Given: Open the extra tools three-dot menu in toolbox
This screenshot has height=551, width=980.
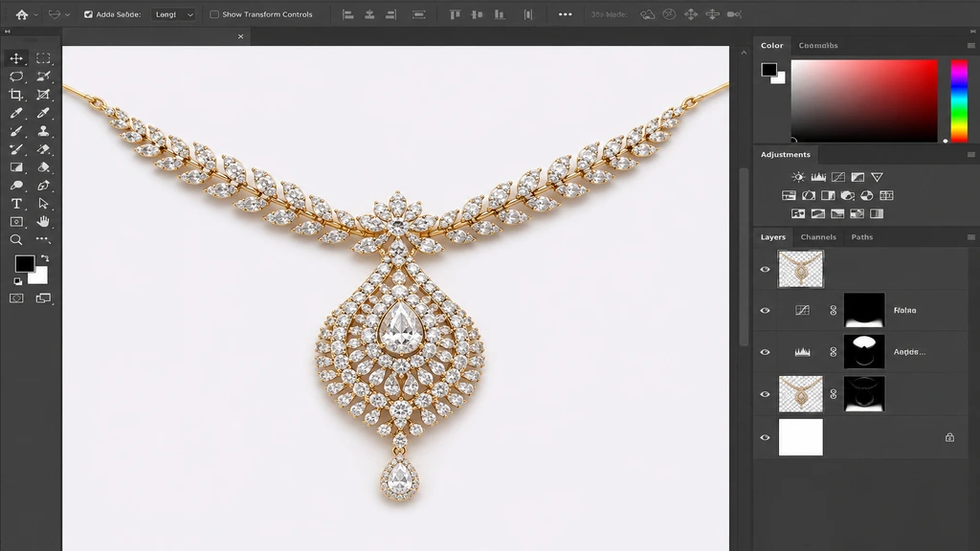Looking at the screenshot, I should (x=43, y=239).
